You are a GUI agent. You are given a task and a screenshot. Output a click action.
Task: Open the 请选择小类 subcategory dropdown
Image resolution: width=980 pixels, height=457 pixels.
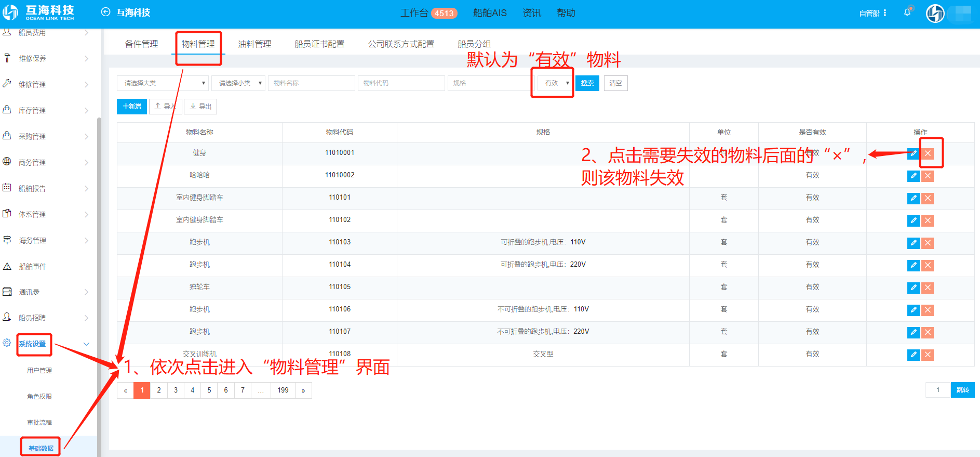tap(238, 83)
